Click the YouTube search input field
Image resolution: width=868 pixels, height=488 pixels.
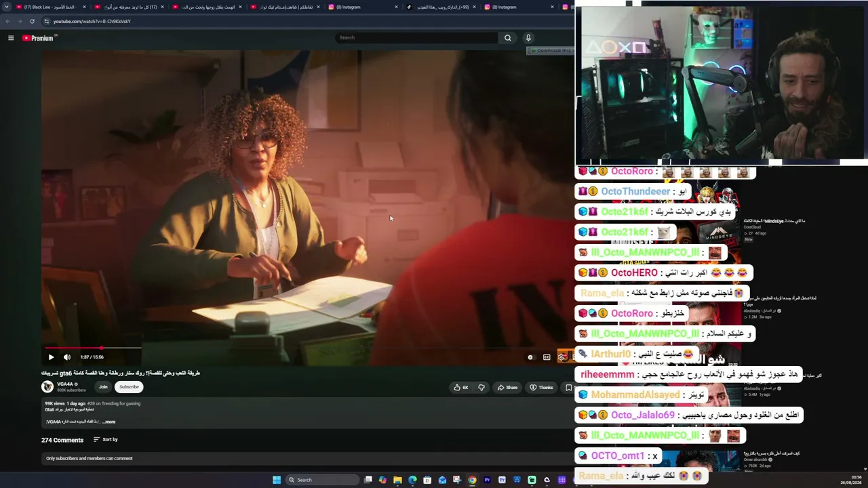(x=416, y=38)
